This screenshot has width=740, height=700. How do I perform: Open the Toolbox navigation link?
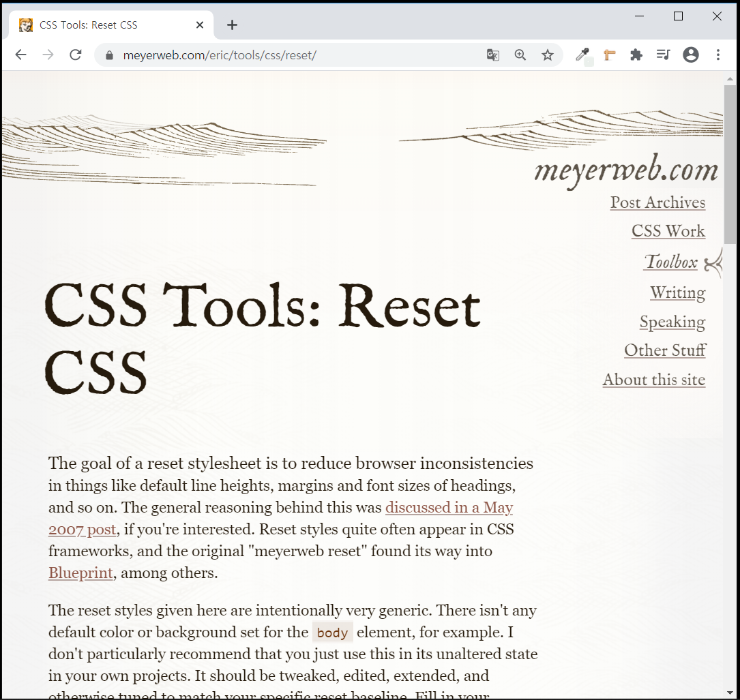tap(670, 262)
